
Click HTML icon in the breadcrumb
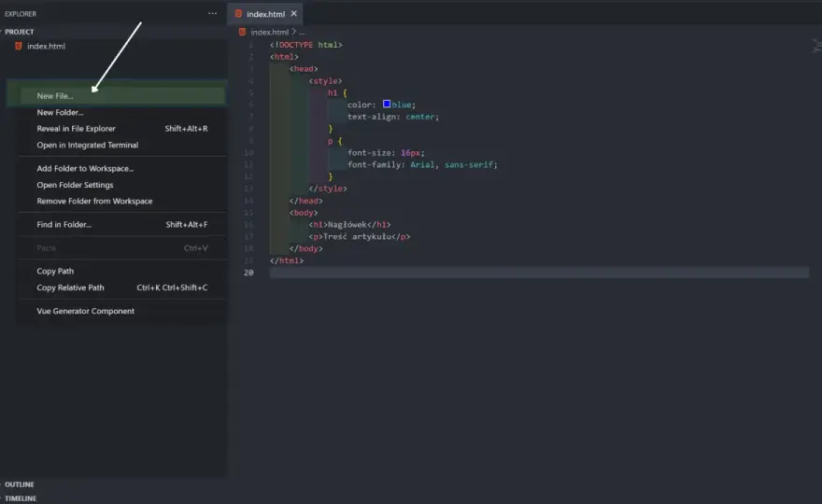point(242,32)
